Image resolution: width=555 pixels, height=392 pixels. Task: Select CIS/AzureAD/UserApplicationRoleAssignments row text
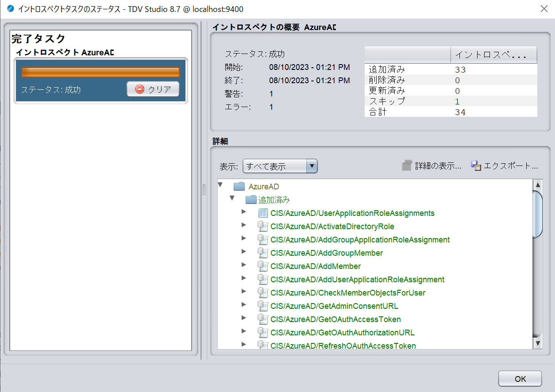pos(352,213)
